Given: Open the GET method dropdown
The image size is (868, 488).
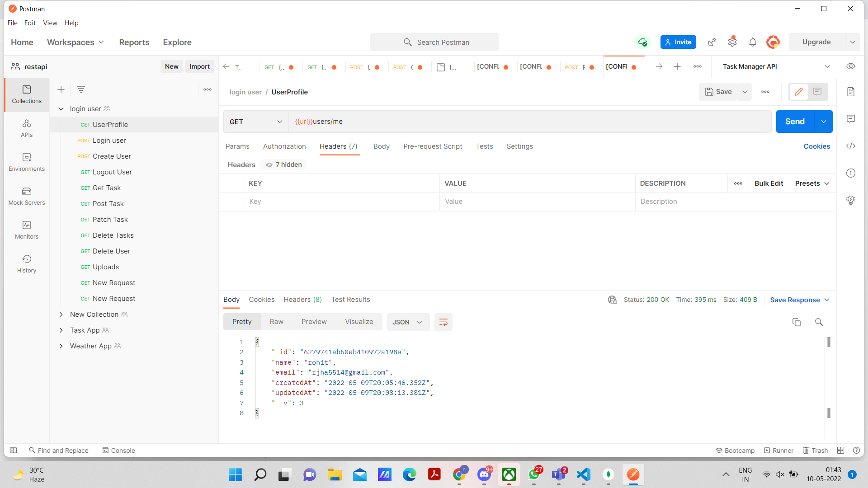Looking at the screenshot, I should [x=256, y=122].
